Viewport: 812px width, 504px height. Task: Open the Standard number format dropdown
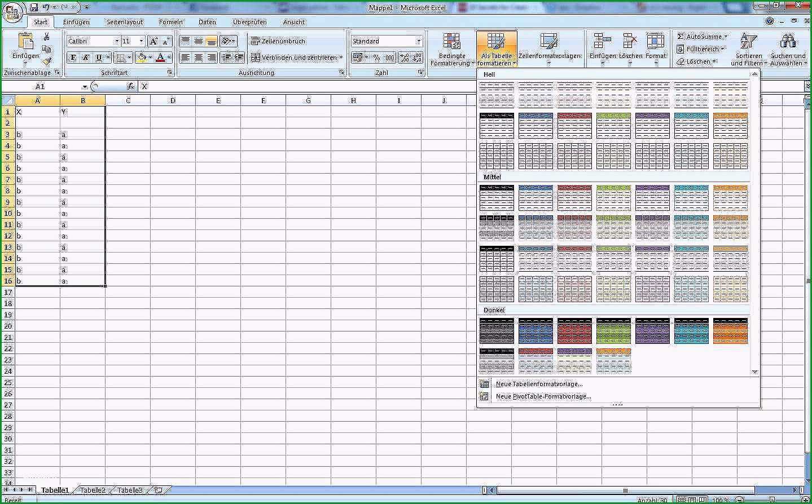419,41
